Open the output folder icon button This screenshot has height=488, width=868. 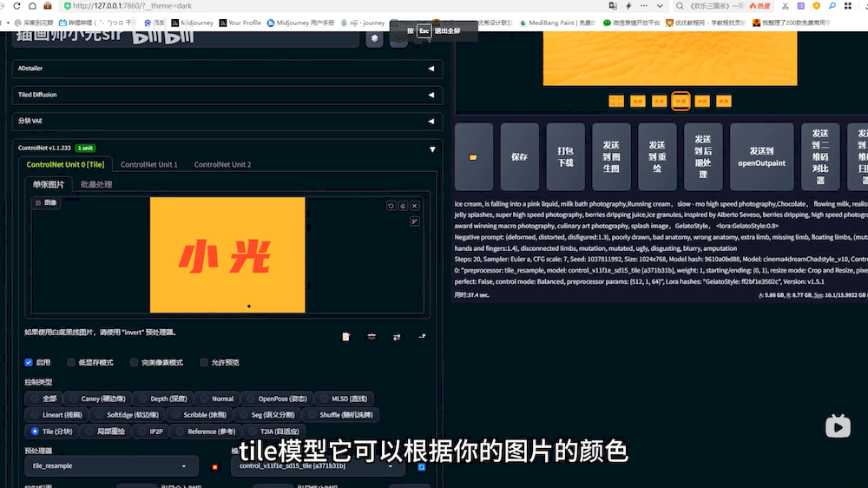tap(473, 157)
